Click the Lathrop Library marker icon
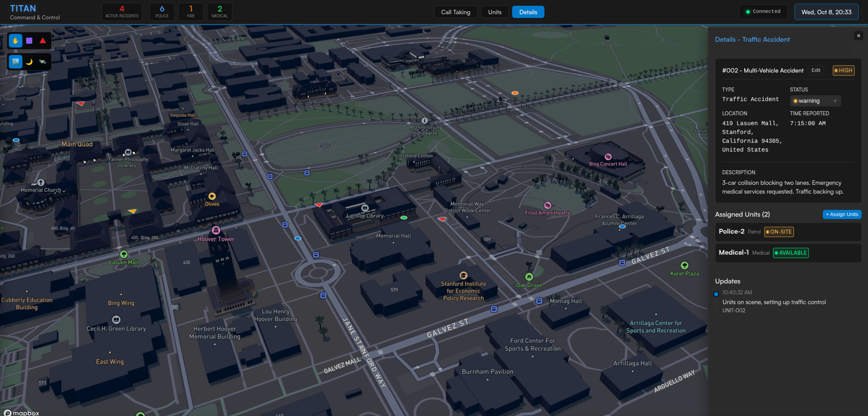The width and height of the screenshot is (868, 416). pos(365,208)
